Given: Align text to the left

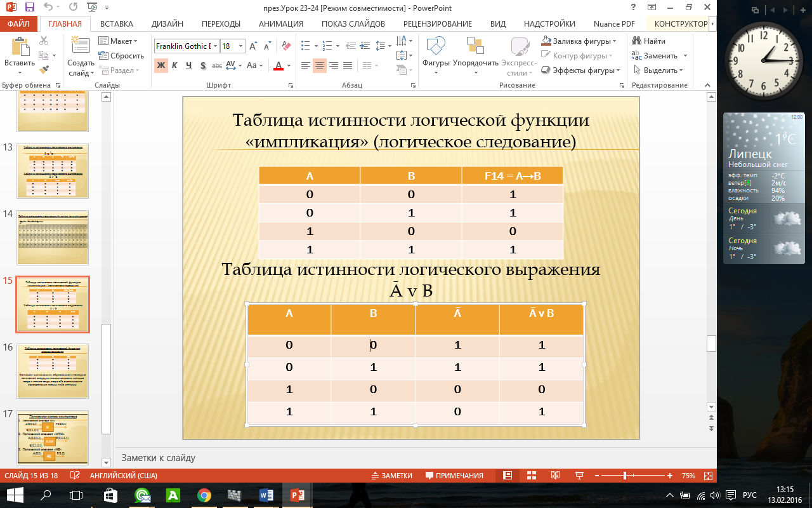Looking at the screenshot, I should point(306,65).
